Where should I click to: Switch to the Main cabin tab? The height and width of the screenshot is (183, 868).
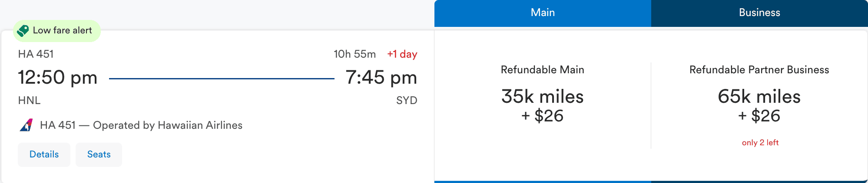point(543,13)
